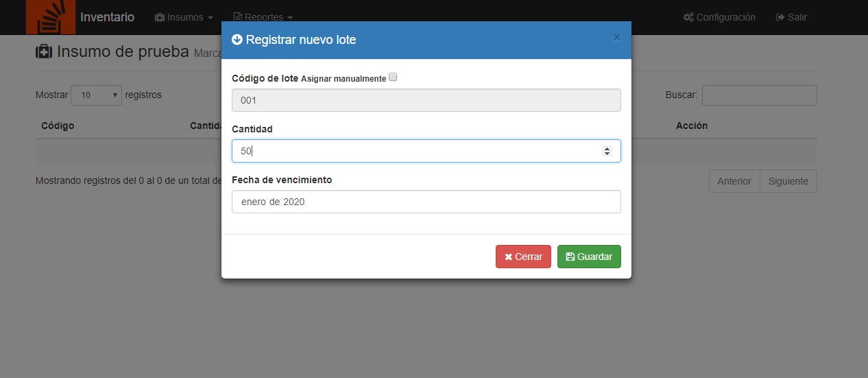Close the dialog with the X icon

[x=616, y=38]
